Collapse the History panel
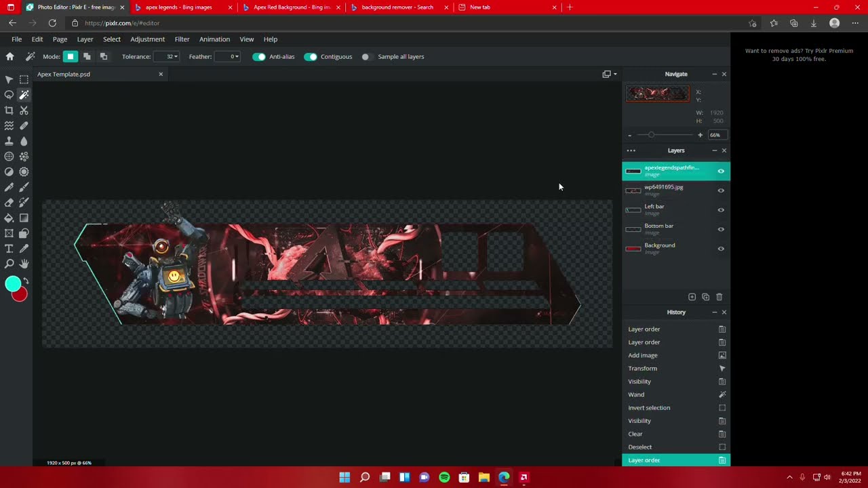The image size is (868, 488). pos(714,312)
